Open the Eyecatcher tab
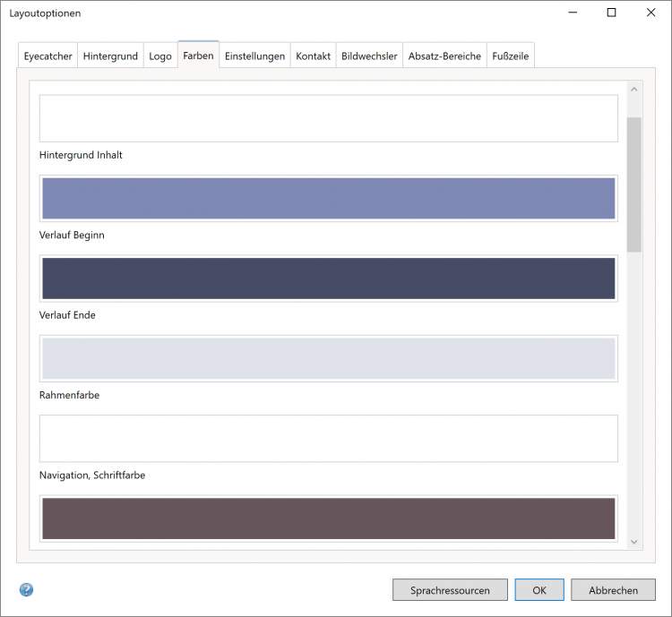This screenshot has height=617, width=672. point(47,56)
